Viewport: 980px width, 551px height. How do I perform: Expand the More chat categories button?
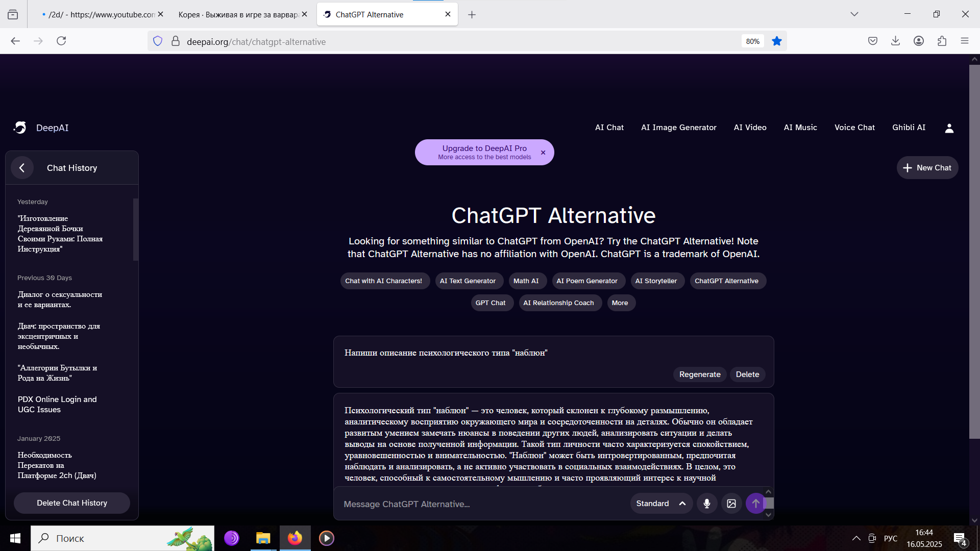click(x=620, y=303)
